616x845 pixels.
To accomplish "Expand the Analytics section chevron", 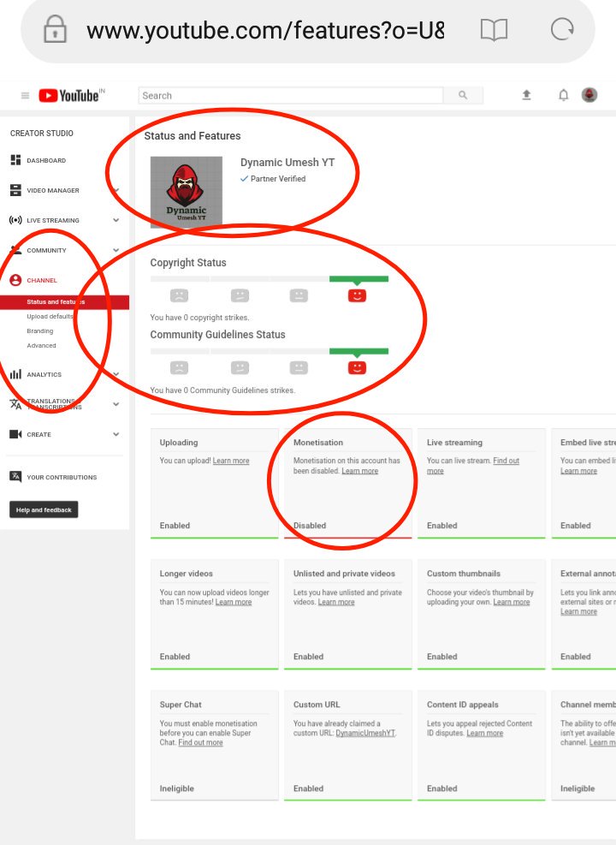I will click(x=115, y=374).
